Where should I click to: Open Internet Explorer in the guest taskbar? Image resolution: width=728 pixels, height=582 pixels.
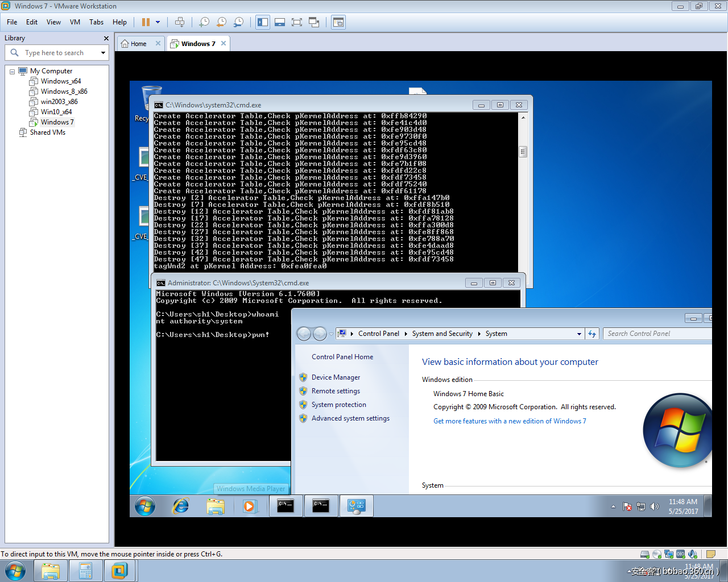pos(181,505)
